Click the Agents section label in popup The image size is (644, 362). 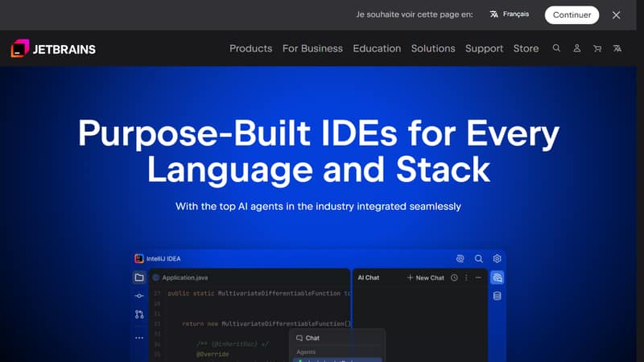[306, 352]
